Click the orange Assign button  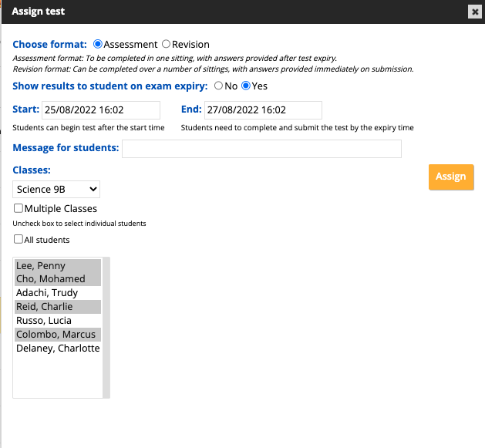coord(451,177)
